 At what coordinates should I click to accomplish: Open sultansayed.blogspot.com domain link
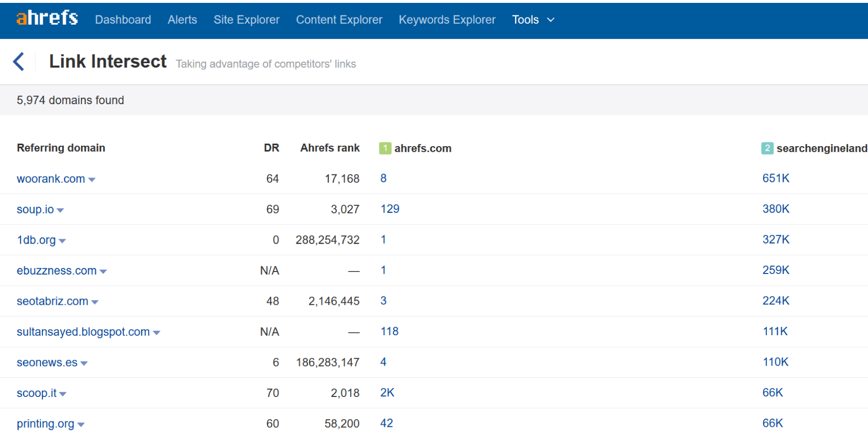pos(83,332)
